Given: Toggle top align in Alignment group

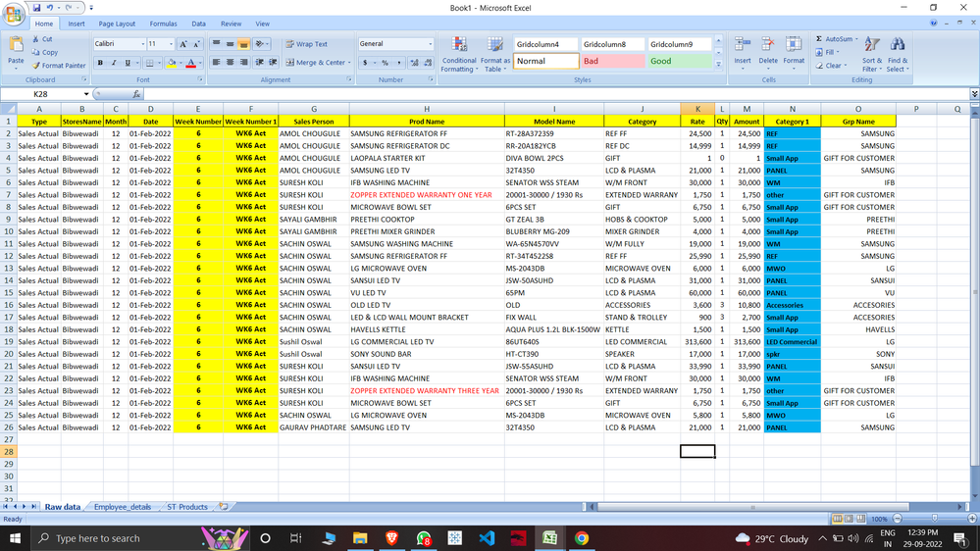Looking at the screenshot, I should coord(216,44).
